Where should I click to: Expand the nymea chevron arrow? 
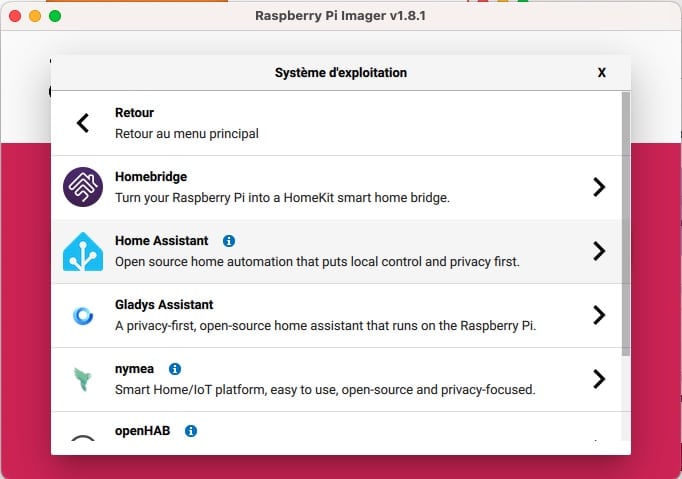(x=598, y=379)
